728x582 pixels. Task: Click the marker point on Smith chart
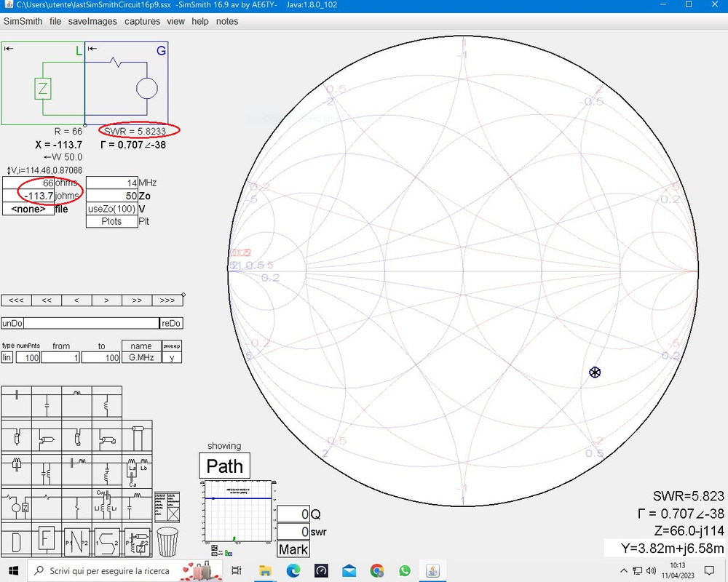coord(595,372)
